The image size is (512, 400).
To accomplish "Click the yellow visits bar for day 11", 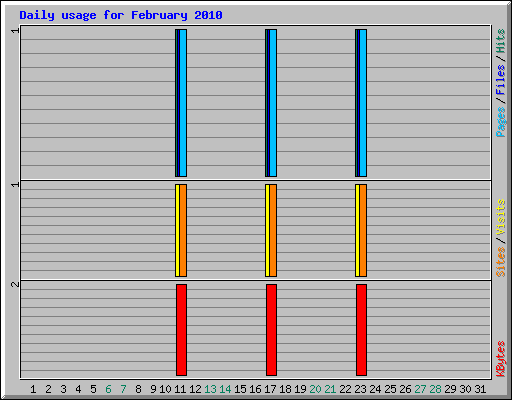I will (x=177, y=230).
